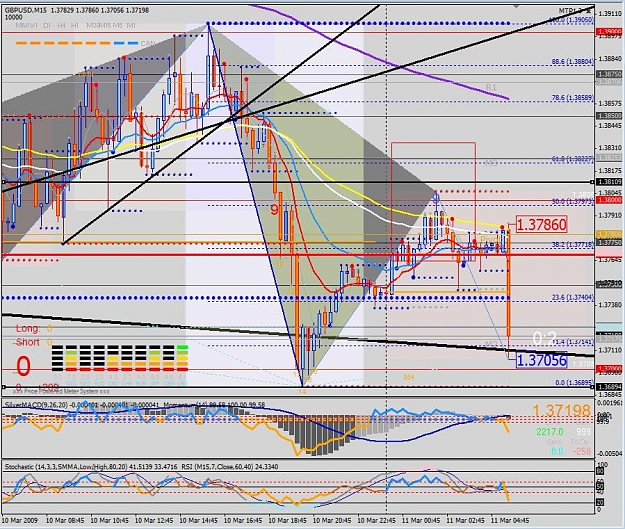Click the 1.38310 price scale value
The width and height of the screenshot is (625, 529).
point(610,148)
